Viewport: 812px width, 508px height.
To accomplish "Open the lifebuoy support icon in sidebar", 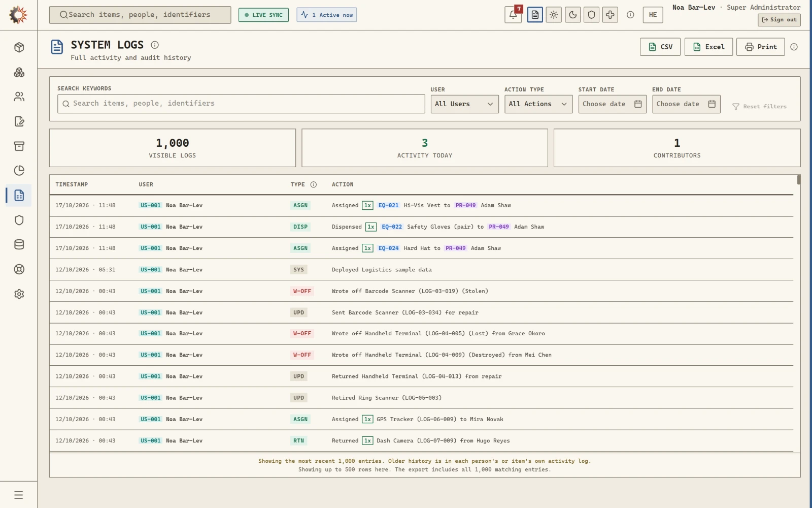I will 19,269.
